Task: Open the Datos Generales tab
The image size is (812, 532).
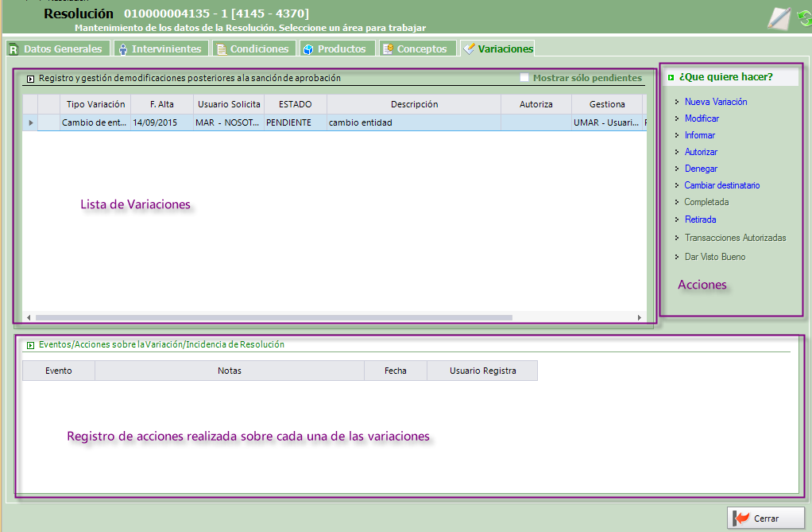Action: point(58,49)
